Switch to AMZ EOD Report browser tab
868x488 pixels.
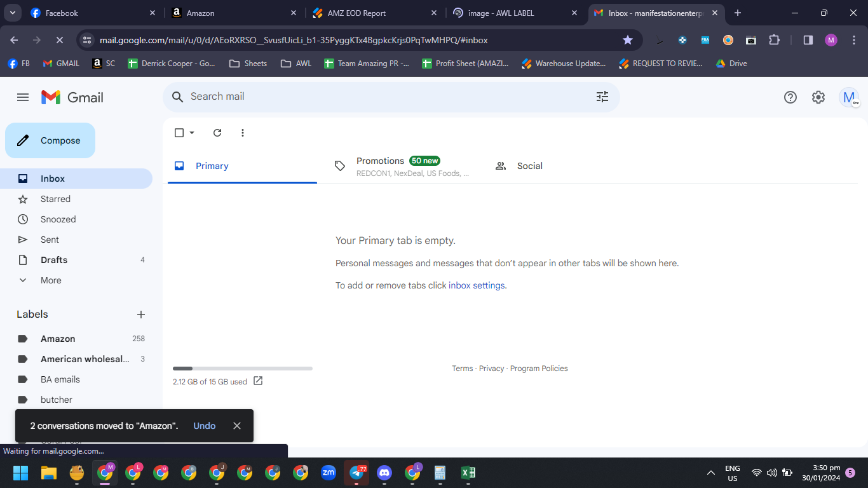(x=375, y=13)
